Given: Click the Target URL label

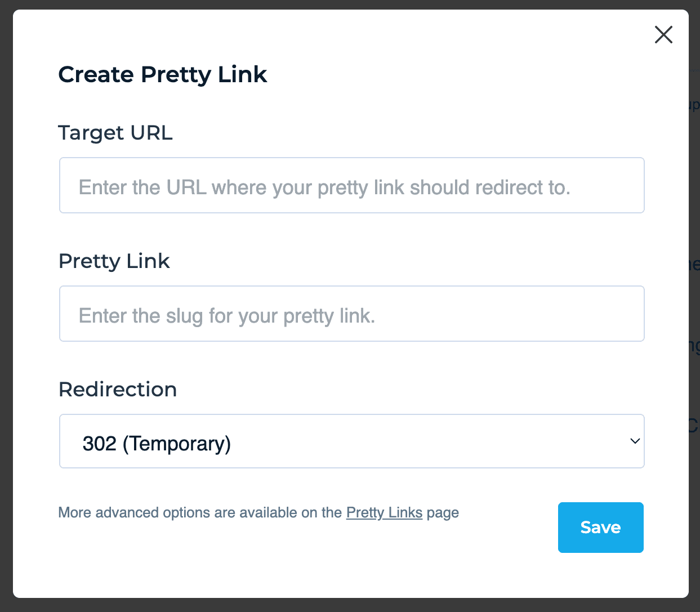Looking at the screenshot, I should (x=115, y=133).
